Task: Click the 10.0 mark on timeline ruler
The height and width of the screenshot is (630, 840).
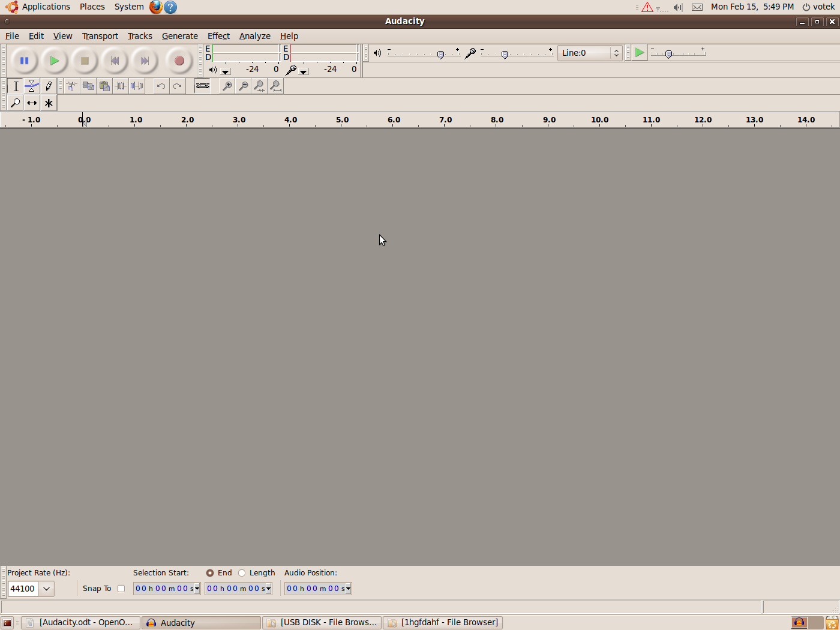Action: [600, 120]
